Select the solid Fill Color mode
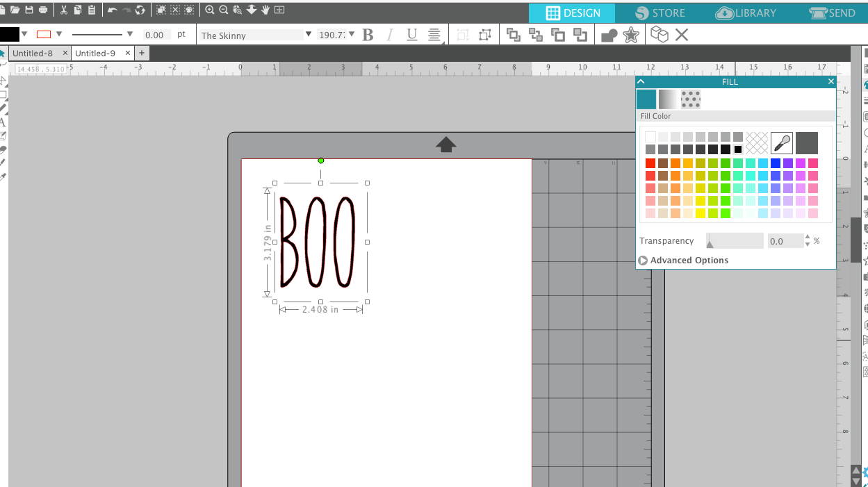Image resolution: width=868 pixels, height=487 pixels. coord(646,99)
